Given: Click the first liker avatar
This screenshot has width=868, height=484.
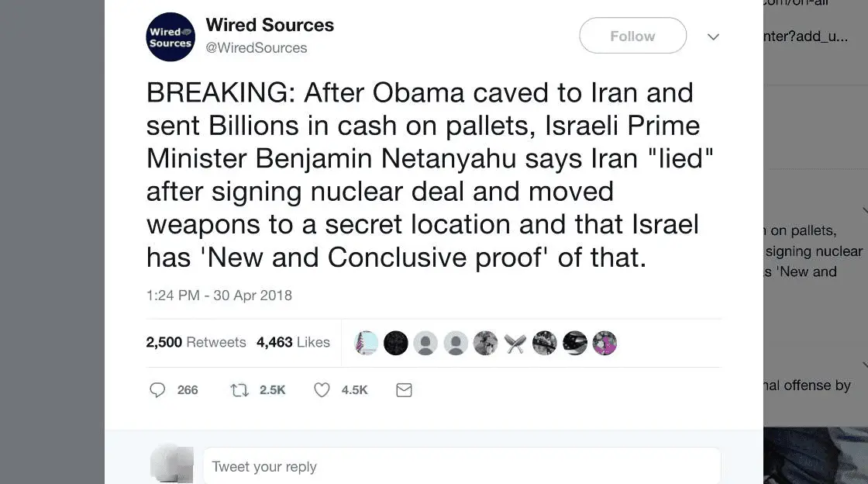Looking at the screenshot, I should tap(366, 343).
